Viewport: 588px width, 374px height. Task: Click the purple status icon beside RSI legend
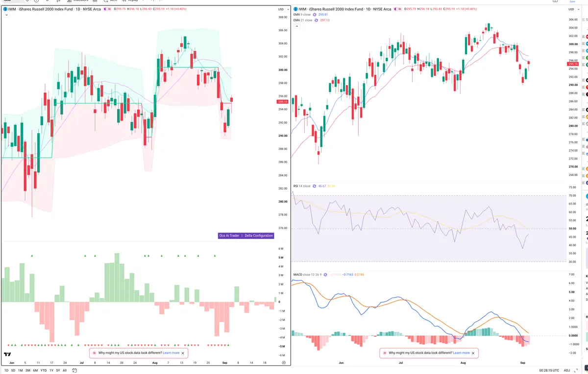tap(315, 186)
